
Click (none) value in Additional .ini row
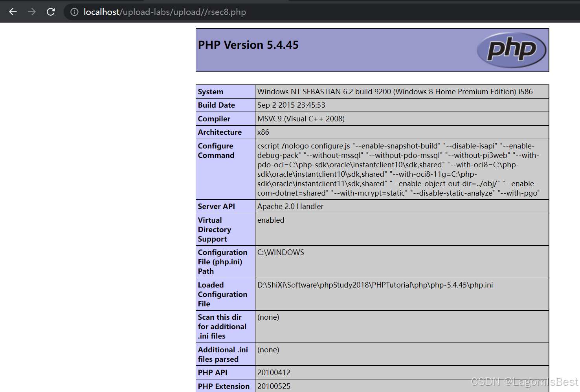point(268,350)
